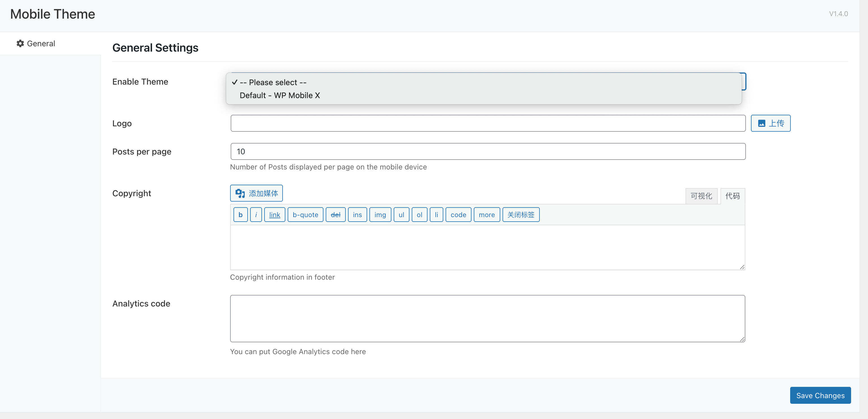Click the del strikethrough quicktag

[335, 215]
